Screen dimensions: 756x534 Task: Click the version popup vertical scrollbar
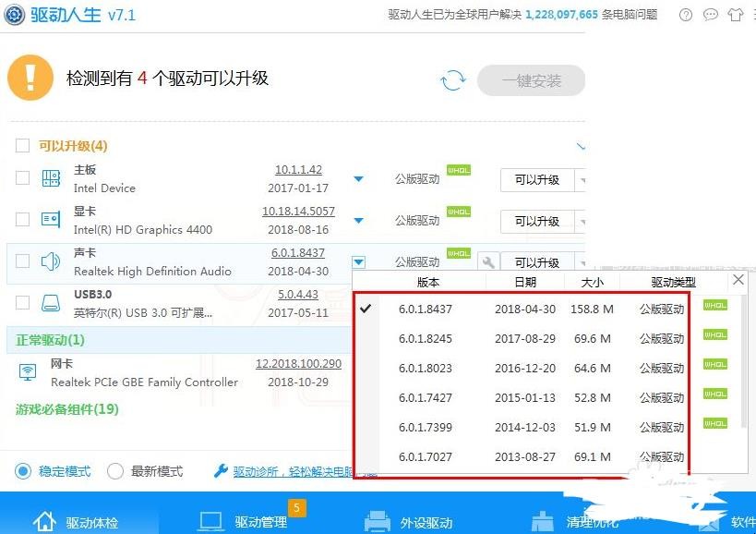tap(744, 359)
